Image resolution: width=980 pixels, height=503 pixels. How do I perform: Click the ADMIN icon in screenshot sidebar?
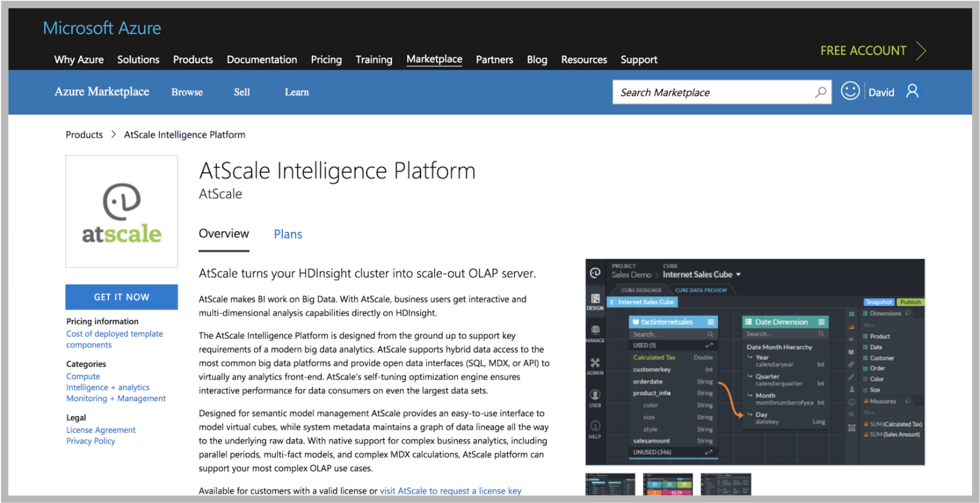(595, 366)
